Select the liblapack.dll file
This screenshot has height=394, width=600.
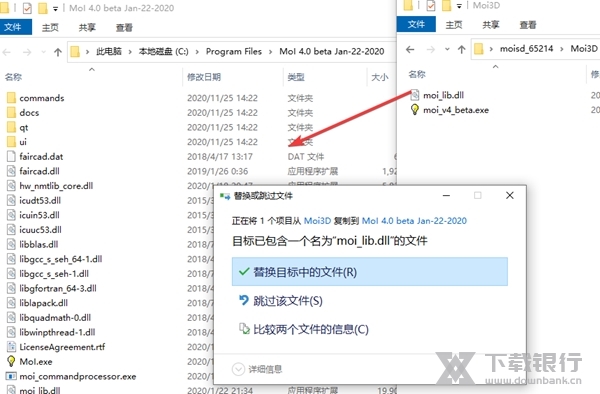[44, 303]
